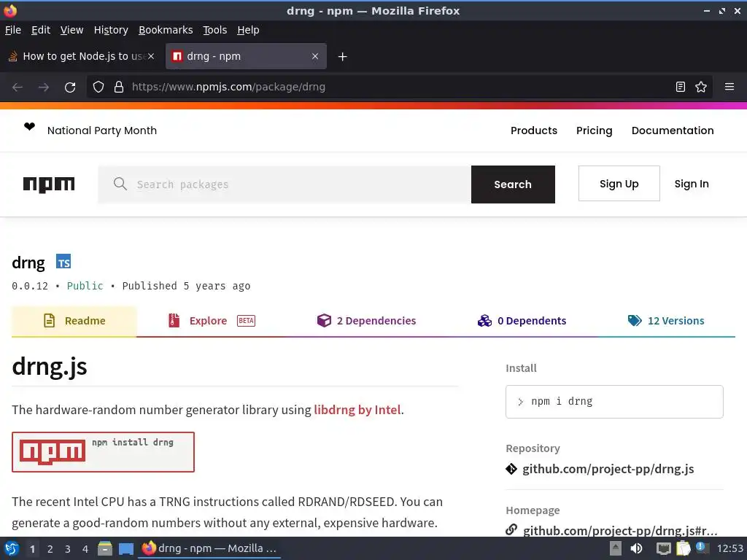Click the Sign Up button
The width and height of the screenshot is (747, 560).
tap(619, 183)
